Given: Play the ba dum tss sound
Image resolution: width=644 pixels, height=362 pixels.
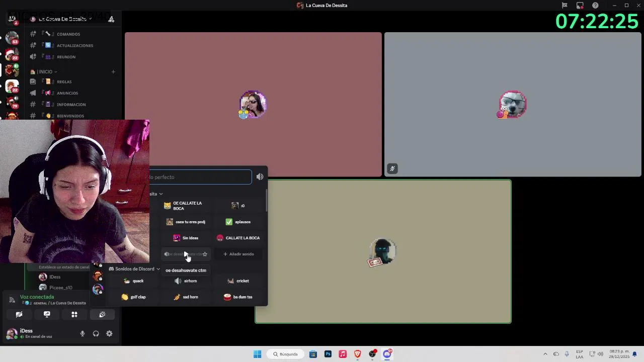Looking at the screenshot, I should (238, 297).
